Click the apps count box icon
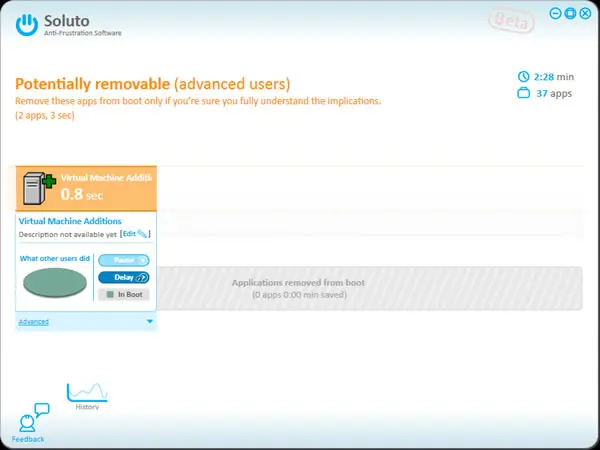 [x=523, y=93]
